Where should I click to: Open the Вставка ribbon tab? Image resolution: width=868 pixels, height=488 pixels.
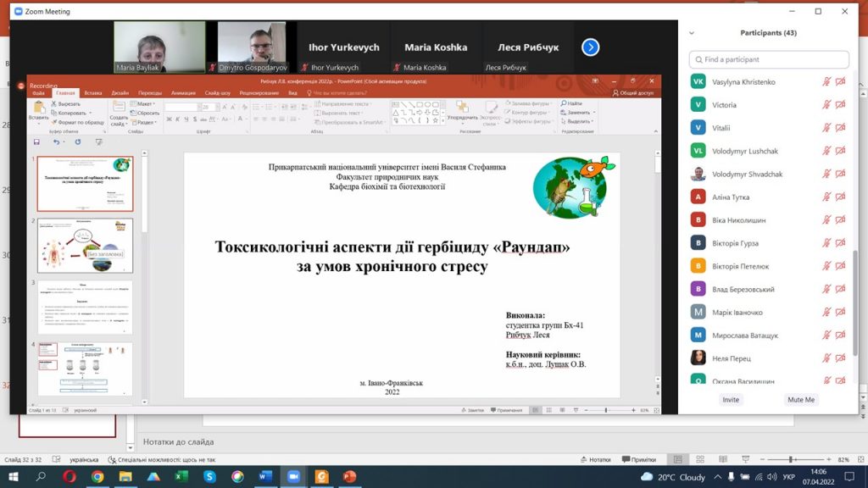click(93, 93)
